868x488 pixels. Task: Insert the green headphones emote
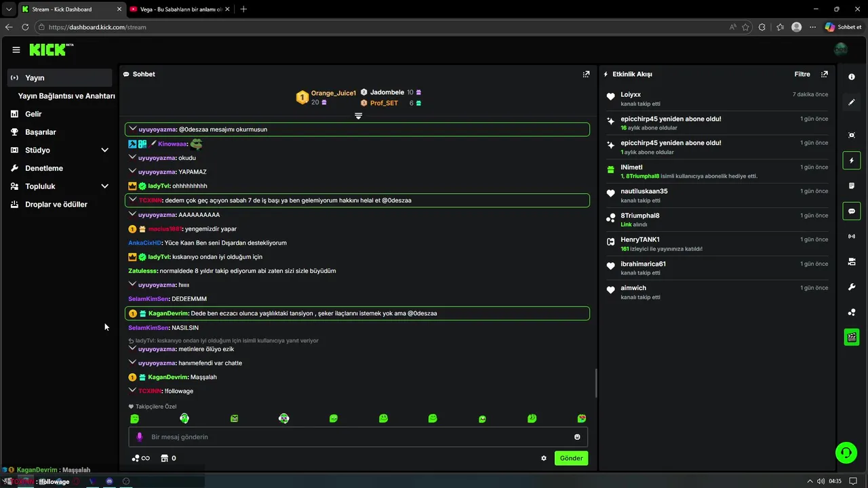click(x=184, y=419)
